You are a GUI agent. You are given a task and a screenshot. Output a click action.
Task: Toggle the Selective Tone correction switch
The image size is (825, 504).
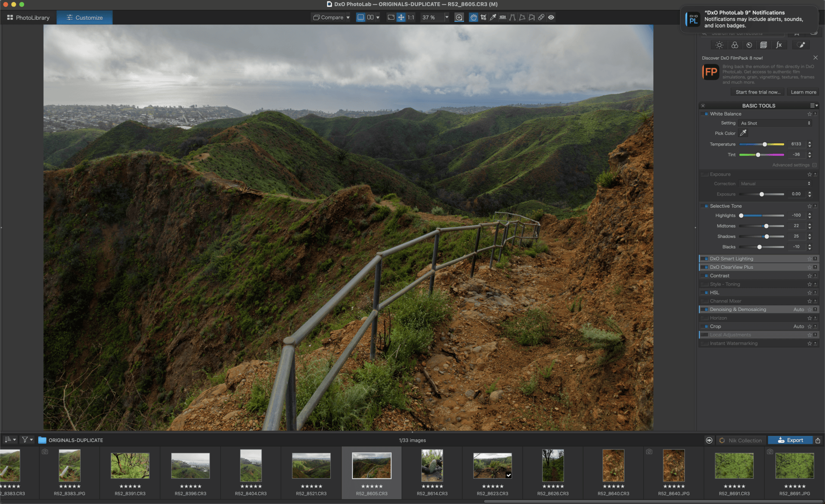pos(706,206)
